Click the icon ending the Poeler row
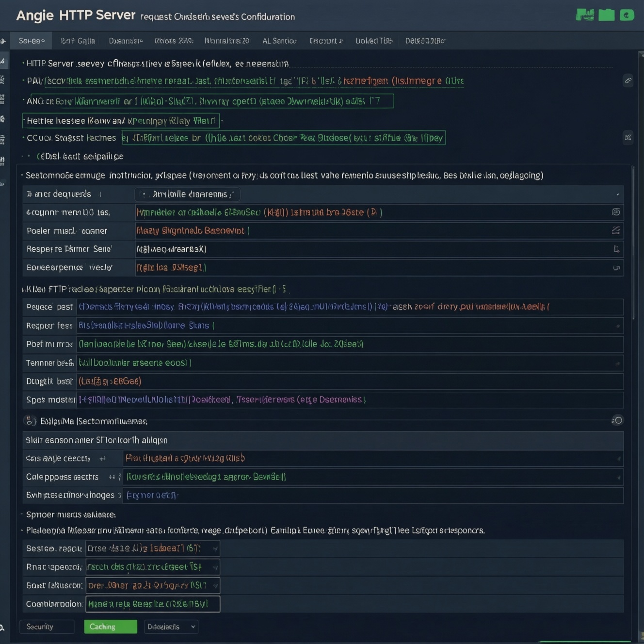This screenshot has height=644, width=644. pos(616,230)
